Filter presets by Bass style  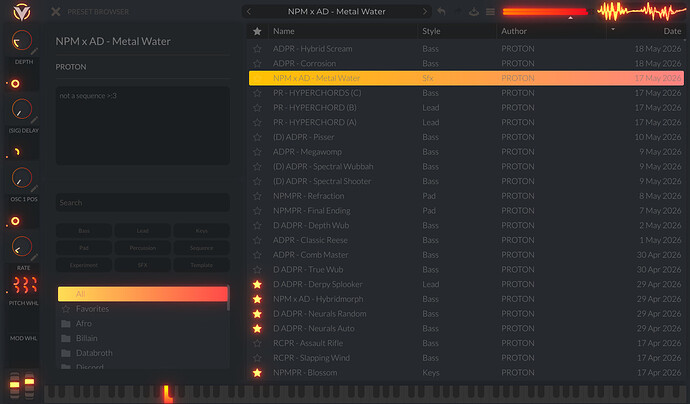(84, 231)
